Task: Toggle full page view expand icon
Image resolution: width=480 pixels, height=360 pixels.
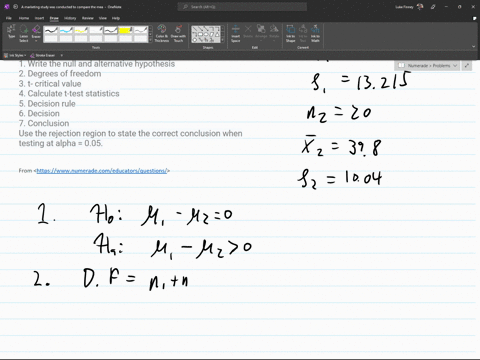Action: pos(467,66)
